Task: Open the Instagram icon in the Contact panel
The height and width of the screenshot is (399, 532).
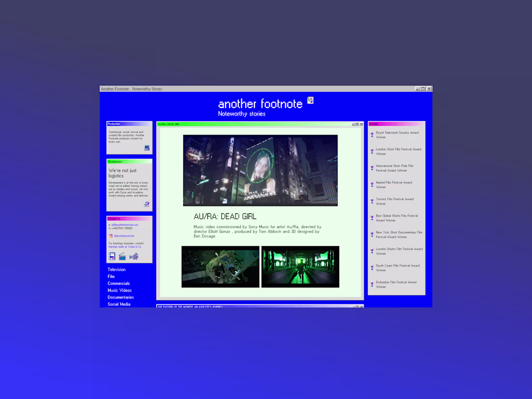Action: coord(111,236)
